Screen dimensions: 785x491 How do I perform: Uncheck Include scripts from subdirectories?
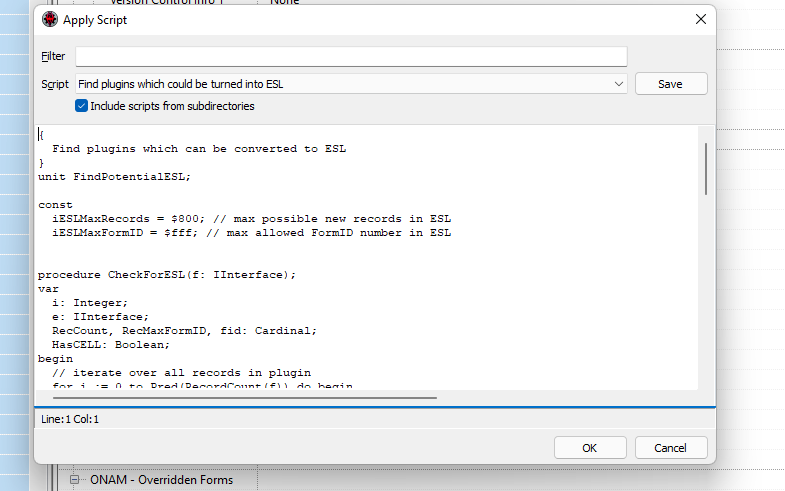(x=81, y=106)
